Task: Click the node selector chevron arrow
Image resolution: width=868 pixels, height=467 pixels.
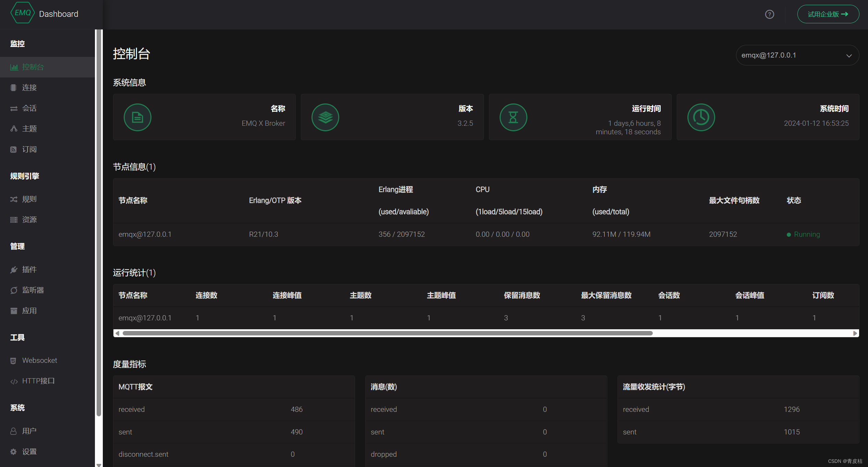Action: tap(849, 56)
